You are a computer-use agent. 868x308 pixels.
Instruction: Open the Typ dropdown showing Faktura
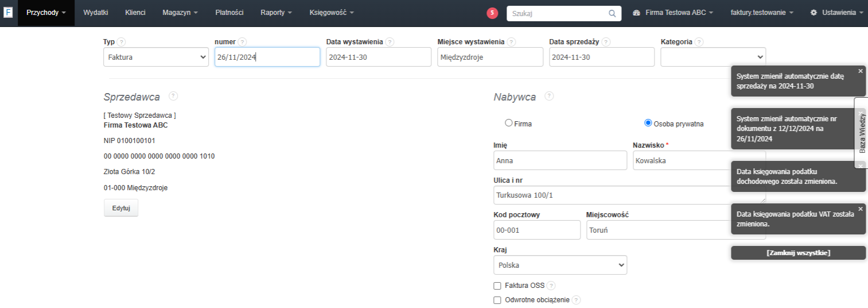(x=156, y=57)
